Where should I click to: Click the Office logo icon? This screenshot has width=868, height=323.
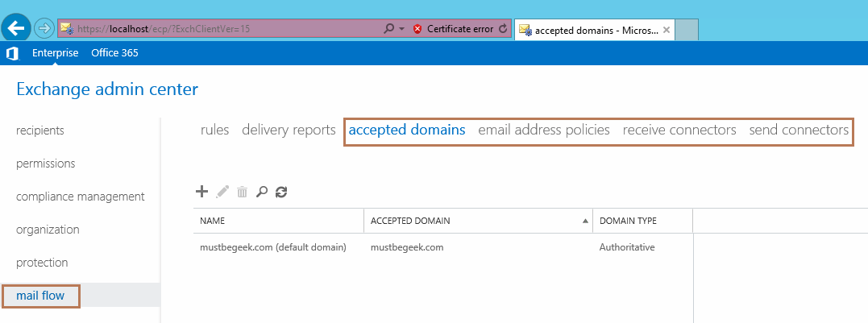[x=13, y=54]
